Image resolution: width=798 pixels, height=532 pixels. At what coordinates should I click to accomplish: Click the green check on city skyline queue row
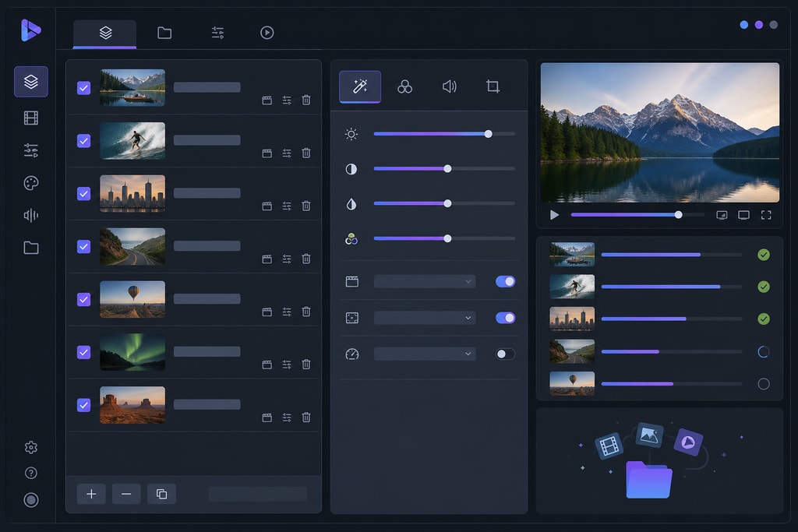[764, 319]
